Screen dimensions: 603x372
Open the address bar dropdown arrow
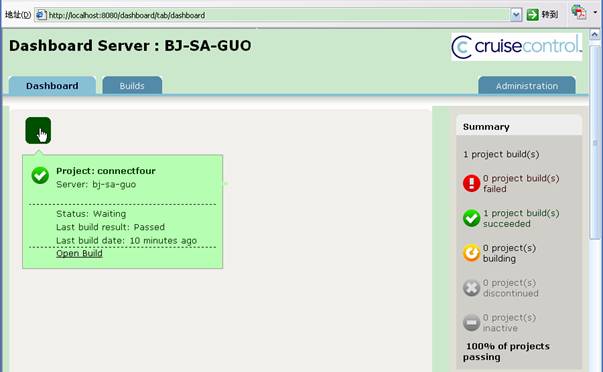[x=516, y=15]
